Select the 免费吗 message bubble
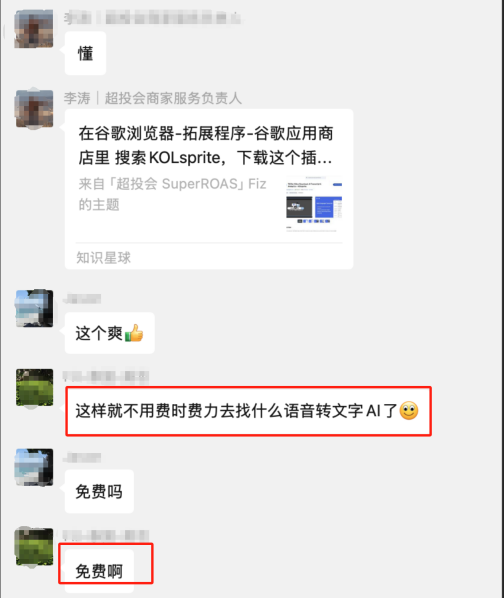Image resolution: width=504 pixels, height=598 pixels. point(99,491)
